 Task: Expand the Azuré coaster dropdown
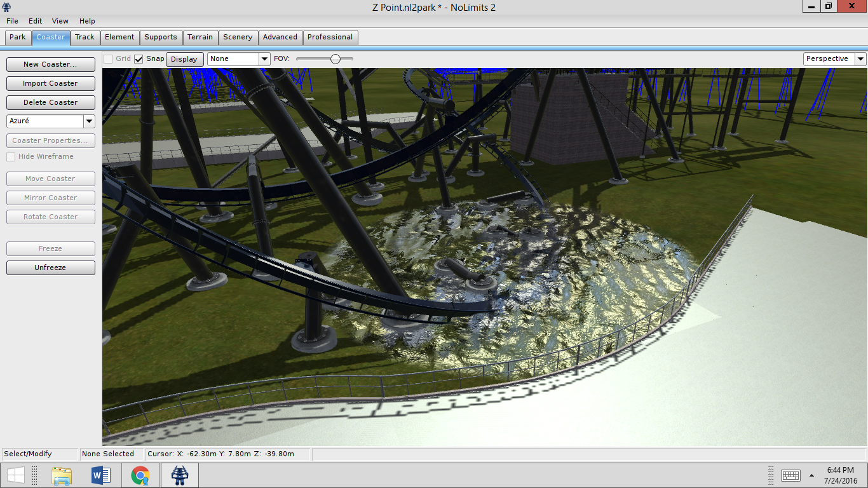point(89,121)
